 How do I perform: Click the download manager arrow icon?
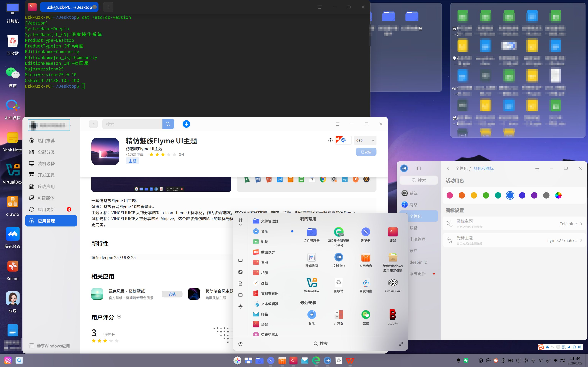(x=186, y=124)
